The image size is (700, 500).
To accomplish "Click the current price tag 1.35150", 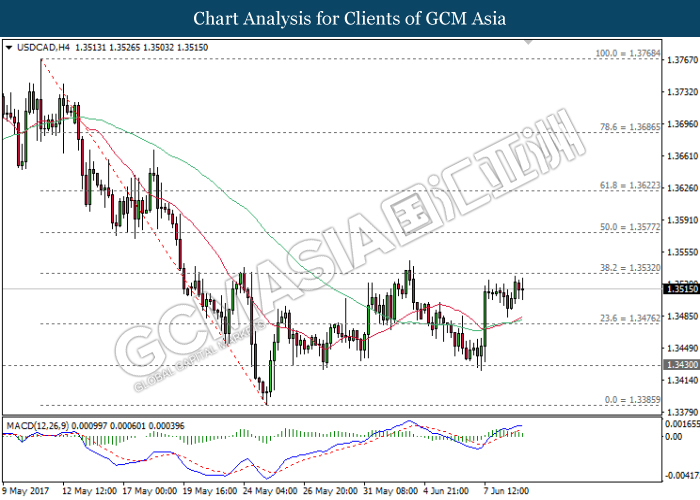I will tap(681, 289).
